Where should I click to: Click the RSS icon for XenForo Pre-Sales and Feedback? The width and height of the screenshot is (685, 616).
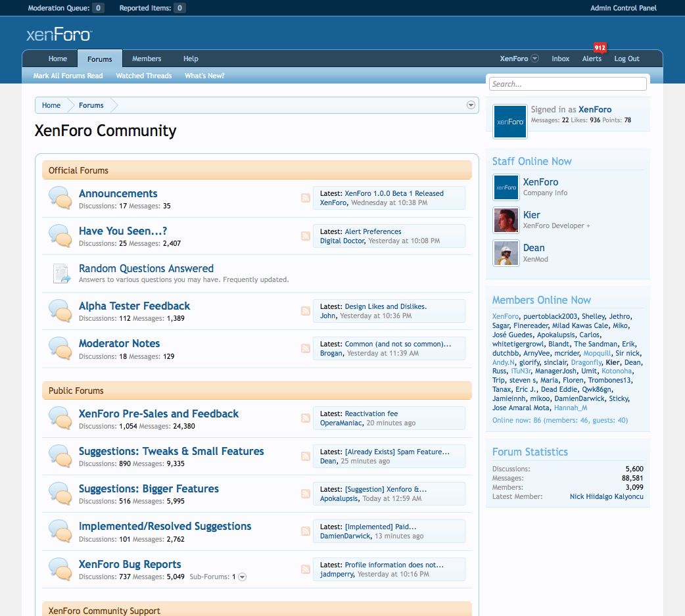(305, 418)
